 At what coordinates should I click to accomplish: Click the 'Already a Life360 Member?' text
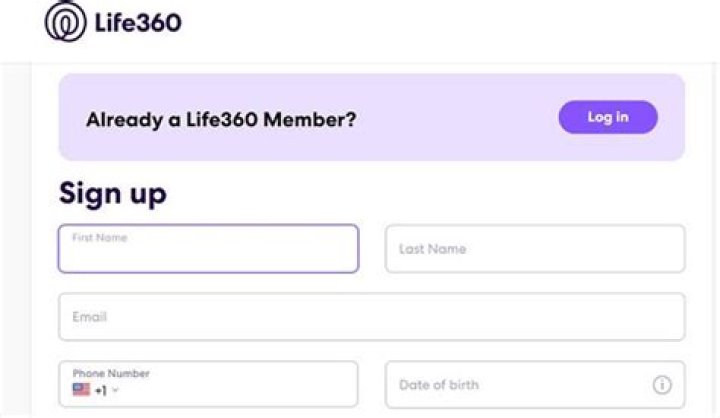pyautogui.click(x=221, y=120)
